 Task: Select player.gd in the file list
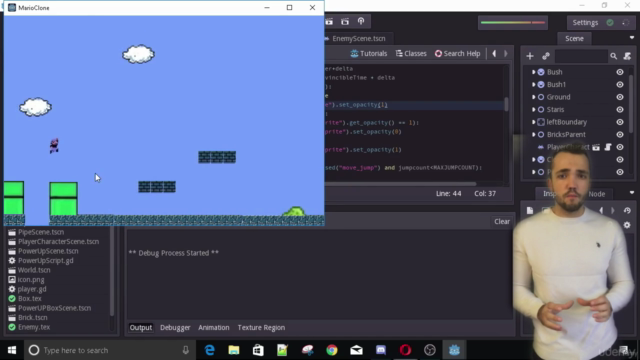[x=32, y=289]
